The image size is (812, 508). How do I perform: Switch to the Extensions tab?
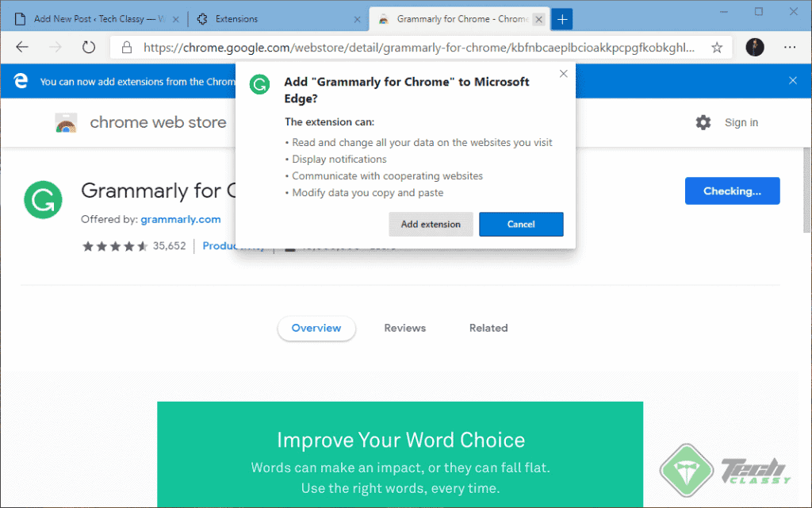click(277, 19)
